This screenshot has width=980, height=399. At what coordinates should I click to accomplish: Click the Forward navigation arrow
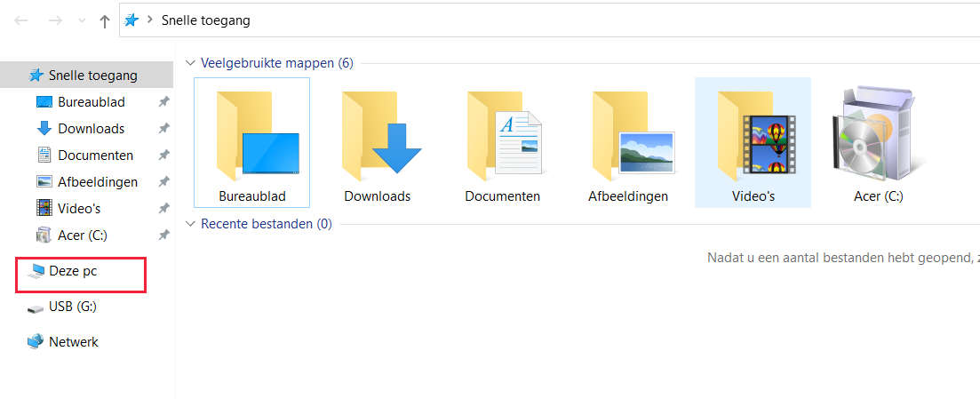tap(55, 20)
